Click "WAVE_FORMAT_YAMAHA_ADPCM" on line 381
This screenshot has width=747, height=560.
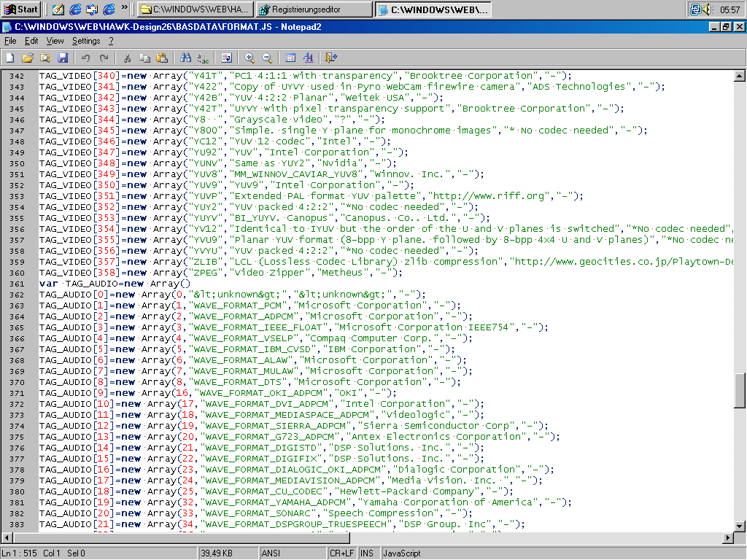point(276,502)
